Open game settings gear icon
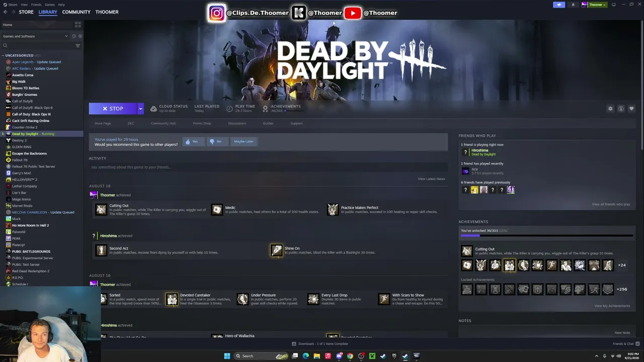This screenshot has height=362, width=644. [610, 109]
